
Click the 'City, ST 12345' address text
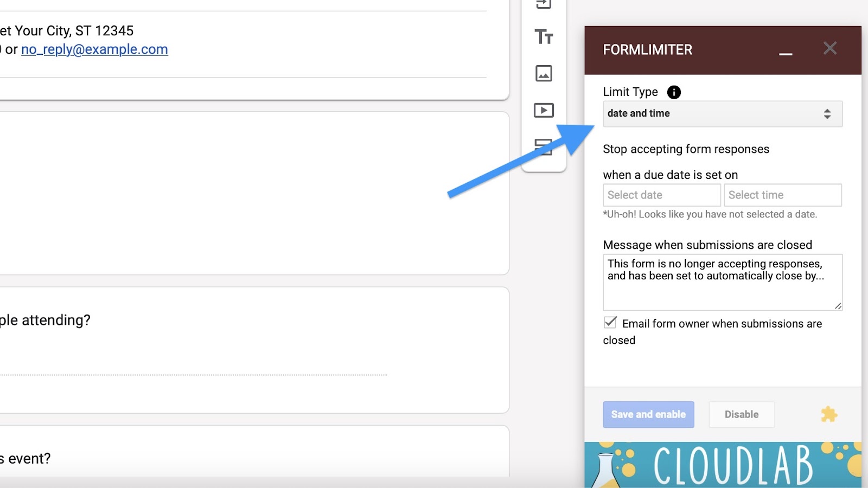[x=90, y=31]
